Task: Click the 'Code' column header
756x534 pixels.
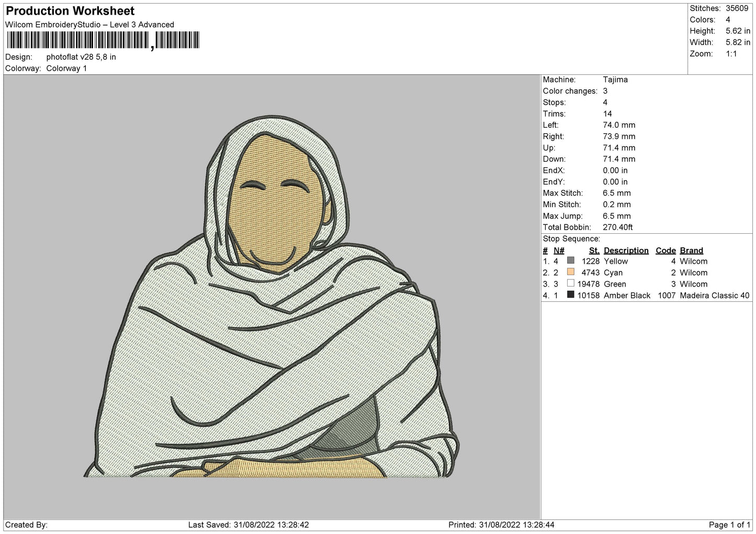Action: 665,251
